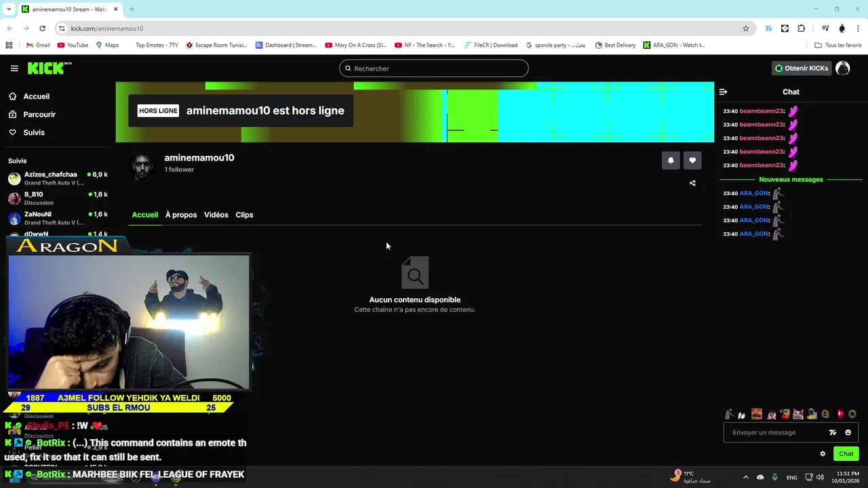Open the Gmail bookmark
This screenshot has height=488, width=868.
pyautogui.click(x=38, y=45)
